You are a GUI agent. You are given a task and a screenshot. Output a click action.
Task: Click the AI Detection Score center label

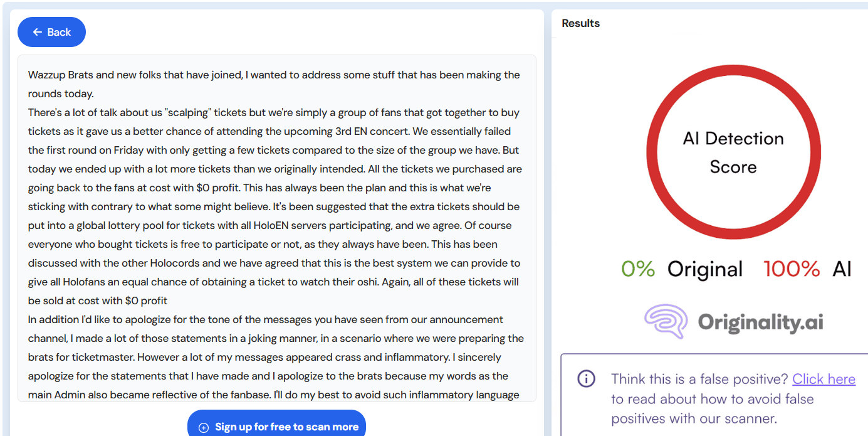point(733,152)
